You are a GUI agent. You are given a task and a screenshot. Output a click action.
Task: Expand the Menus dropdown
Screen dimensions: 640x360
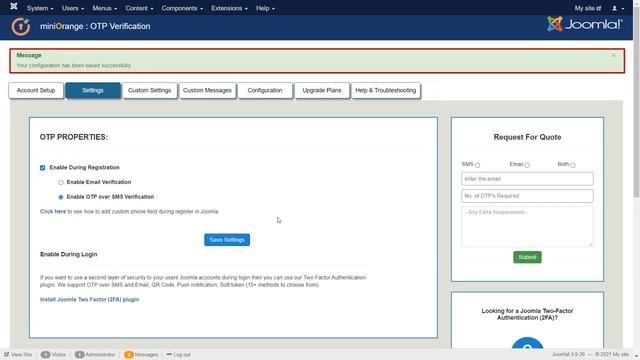click(x=104, y=8)
